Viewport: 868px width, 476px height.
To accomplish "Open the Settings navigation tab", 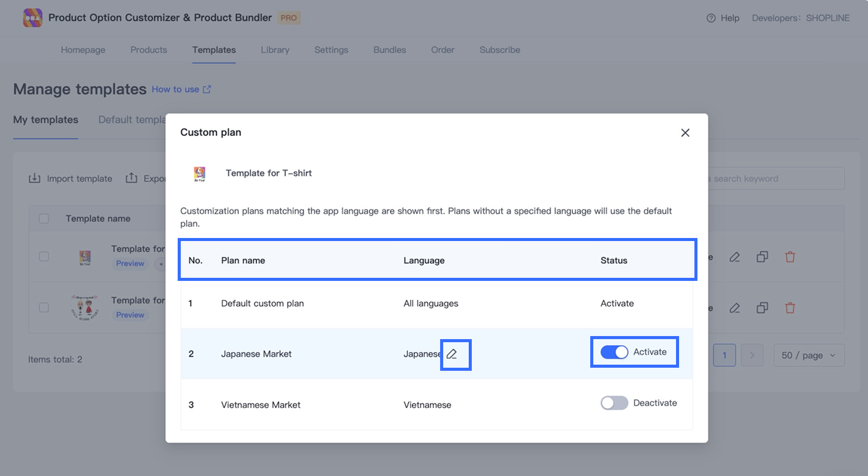I will pos(331,50).
